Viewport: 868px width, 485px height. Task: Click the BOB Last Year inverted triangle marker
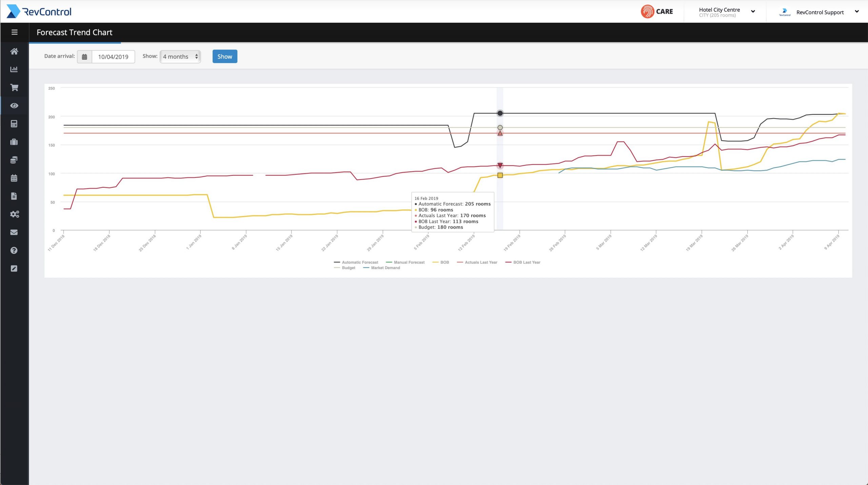pyautogui.click(x=500, y=166)
